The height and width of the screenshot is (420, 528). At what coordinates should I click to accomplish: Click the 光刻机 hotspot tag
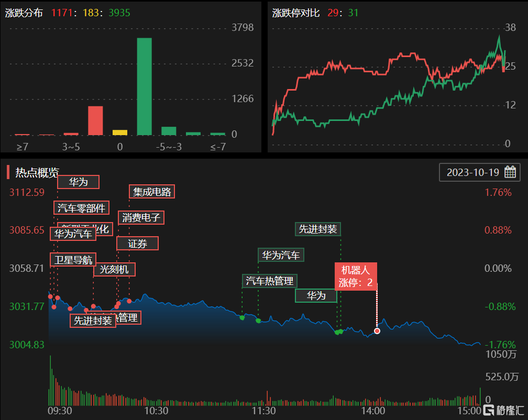pyautogui.click(x=114, y=269)
